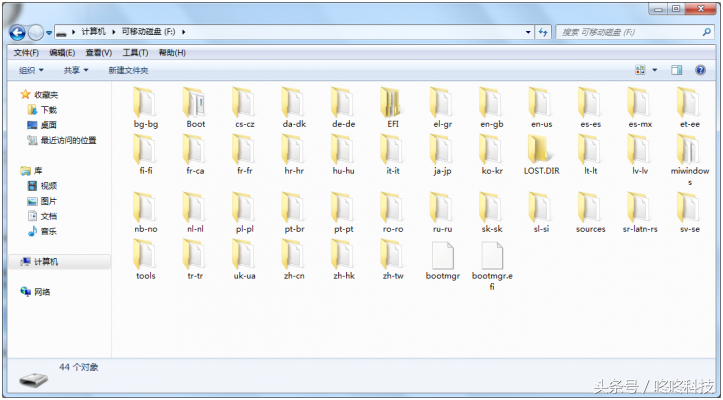
Task: Click the en-gb folder name label
Action: (x=492, y=124)
